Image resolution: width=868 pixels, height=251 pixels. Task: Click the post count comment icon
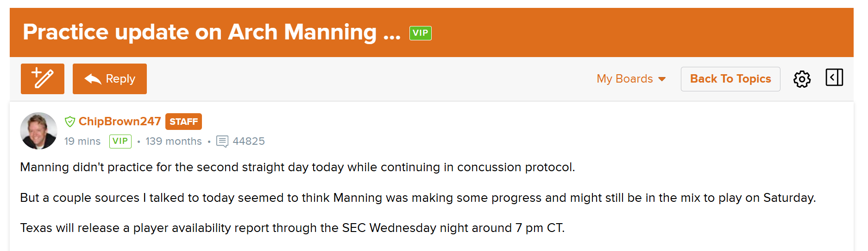(222, 141)
